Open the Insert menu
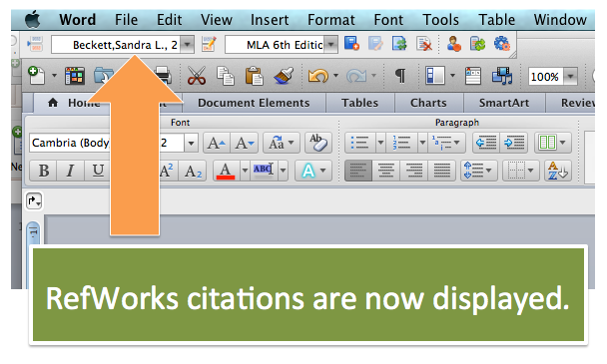This screenshot has width=607, height=364. [x=270, y=20]
